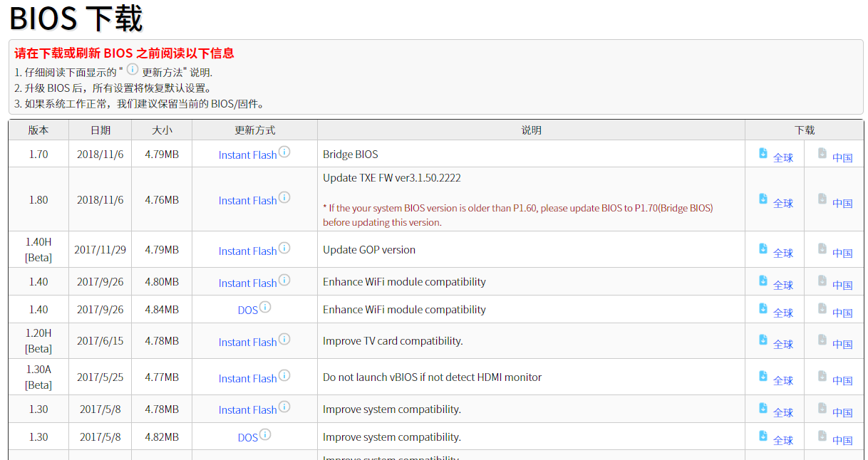Viewport: 868px width, 460px height.
Task: Download version 1.80 via 全球 link
Action: point(782,204)
